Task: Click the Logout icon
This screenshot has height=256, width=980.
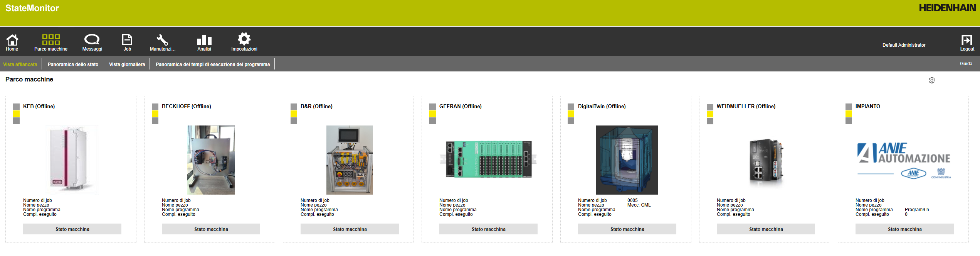Action: click(x=967, y=40)
